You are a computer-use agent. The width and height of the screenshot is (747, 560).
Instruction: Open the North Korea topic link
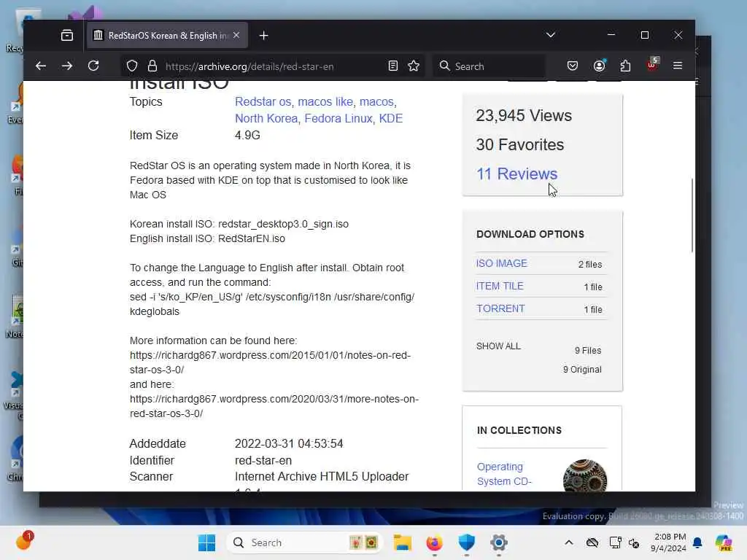[x=266, y=119]
